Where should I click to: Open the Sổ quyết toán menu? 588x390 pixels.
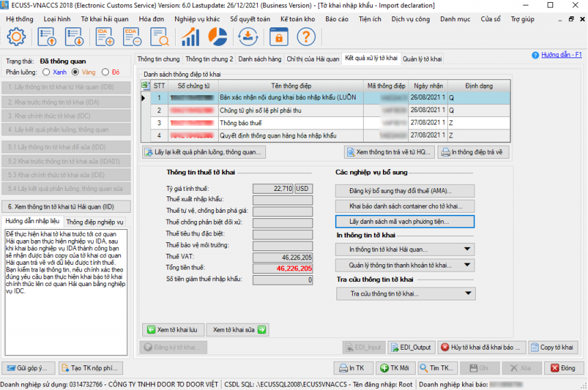(250, 19)
